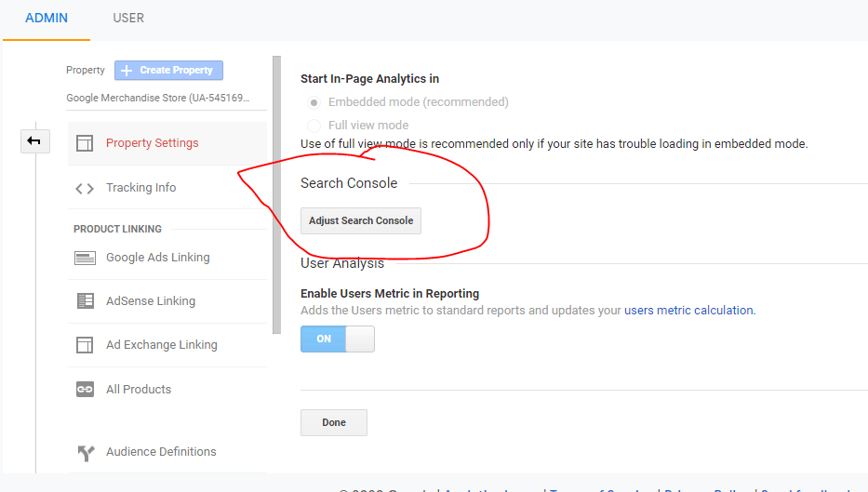The height and width of the screenshot is (492, 868).
Task: Click the Tracking Info code brackets icon
Action: pyautogui.click(x=85, y=188)
